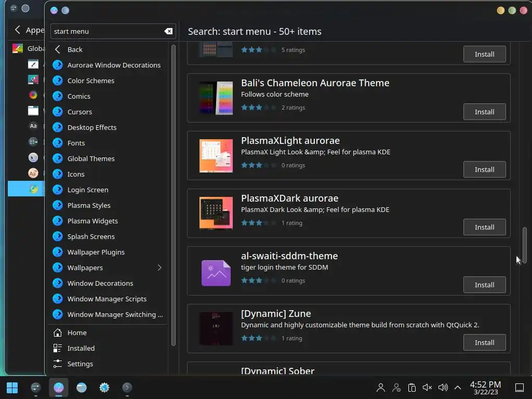Screen dimensions: 532x399
Task: Click the Icons category icon
Action: tap(58, 175)
